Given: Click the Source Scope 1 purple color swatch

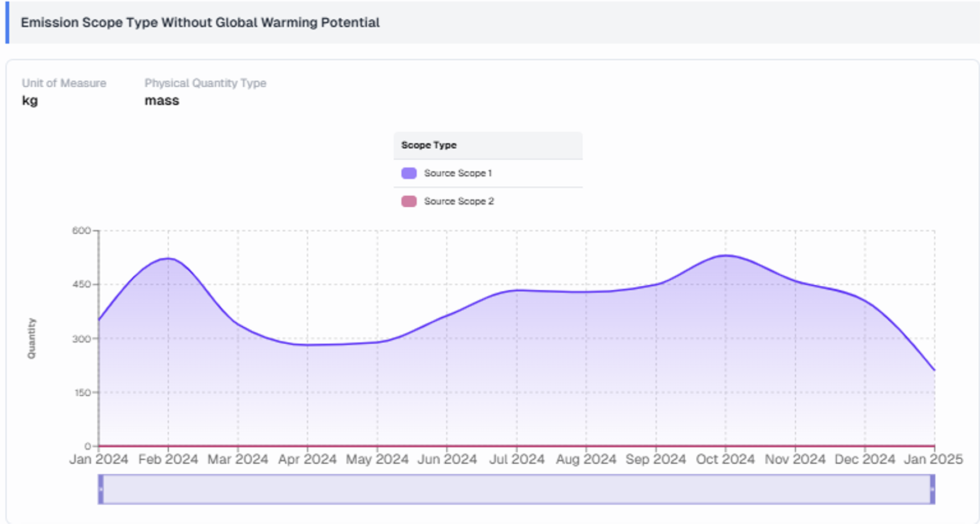Looking at the screenshot, I should [x=409, y=173].
